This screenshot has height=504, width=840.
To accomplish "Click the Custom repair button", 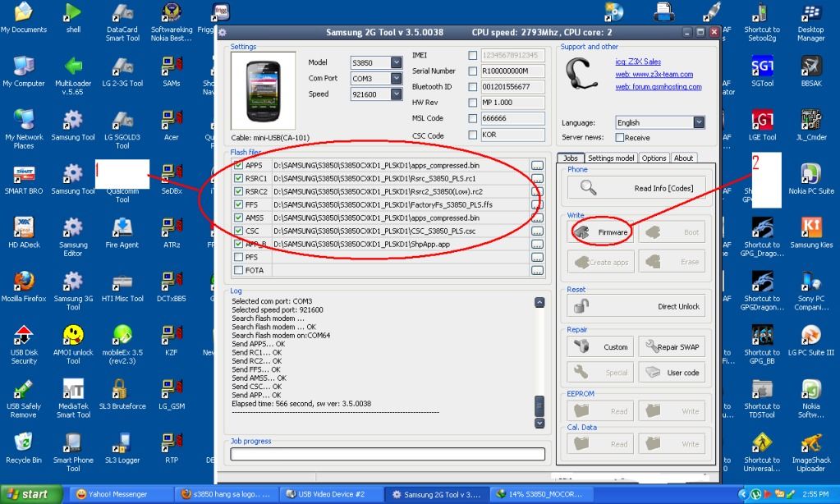I will click(600, 347).
